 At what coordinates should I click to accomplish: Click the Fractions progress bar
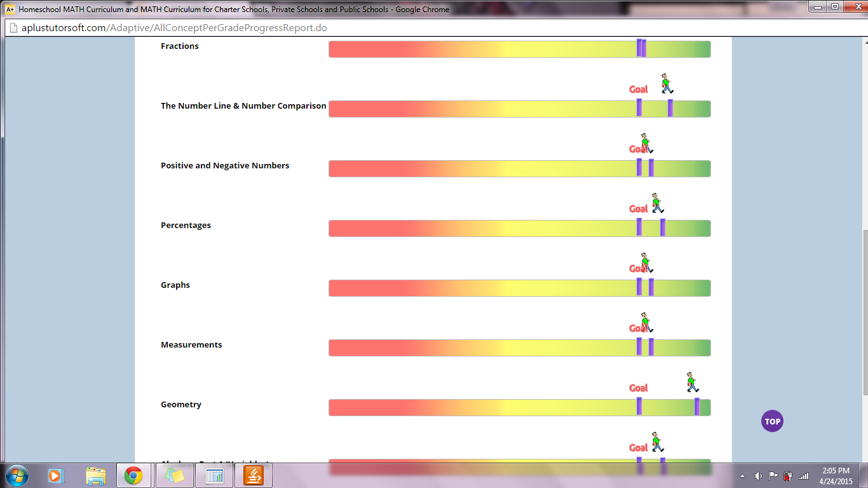pos(520,49)
